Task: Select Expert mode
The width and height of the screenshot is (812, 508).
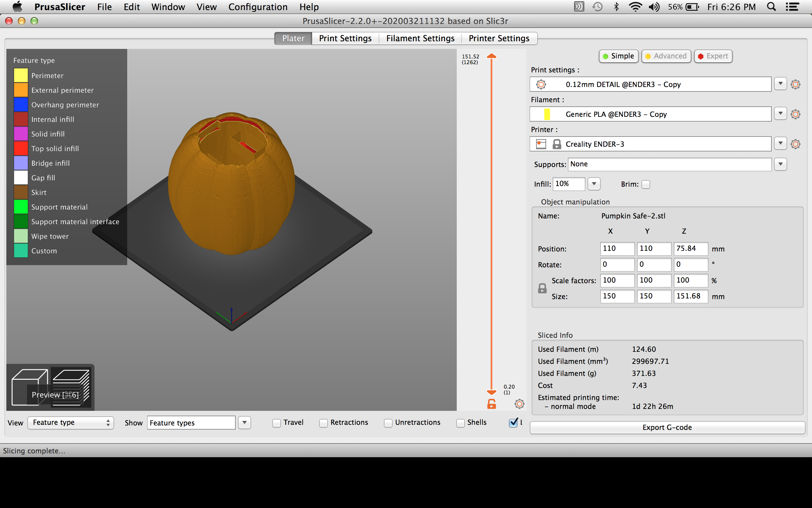Action: pos(713,56)
